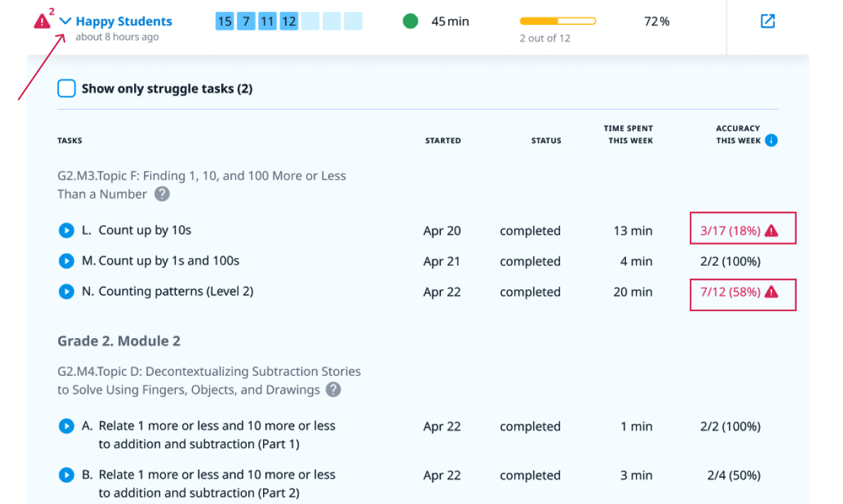Screen dimensions: 843x504
Task: Click the Accuracy This Week info icon
Action: (771, 140)
